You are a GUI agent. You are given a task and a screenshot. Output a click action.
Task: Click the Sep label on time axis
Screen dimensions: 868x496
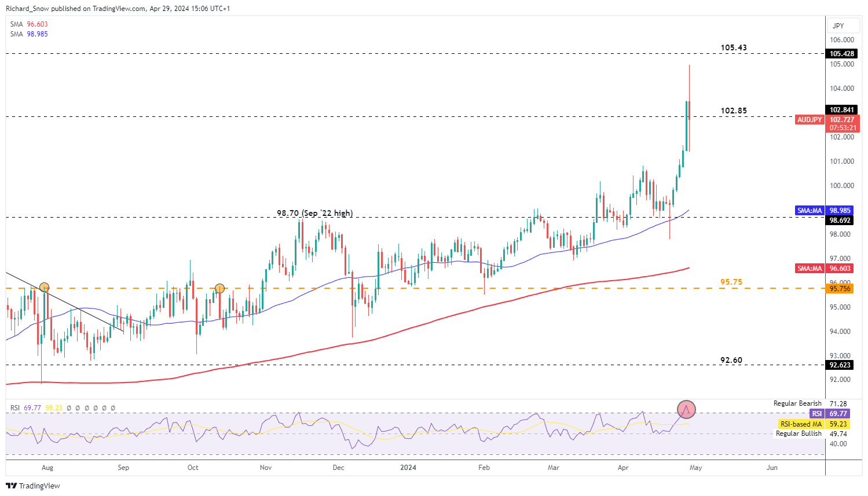123,468
